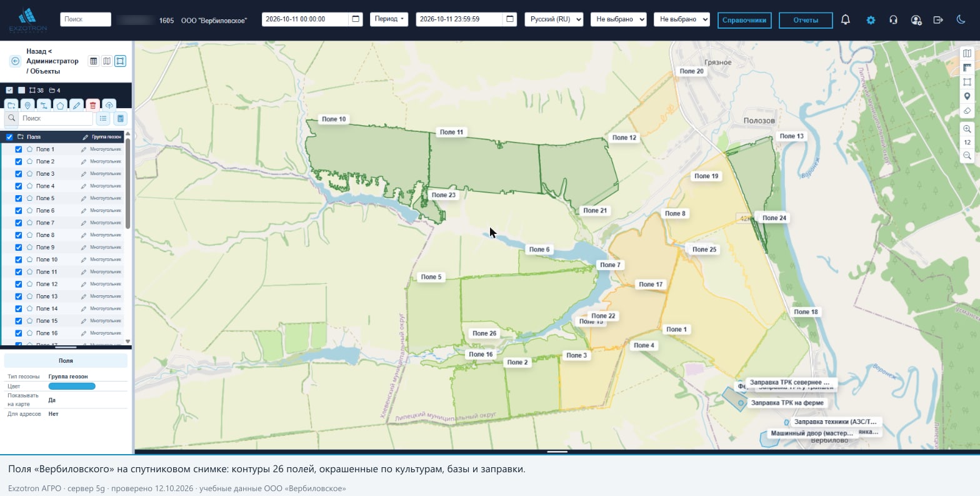
Task: Open the user account settings icon
Action: tap(916, 20)
